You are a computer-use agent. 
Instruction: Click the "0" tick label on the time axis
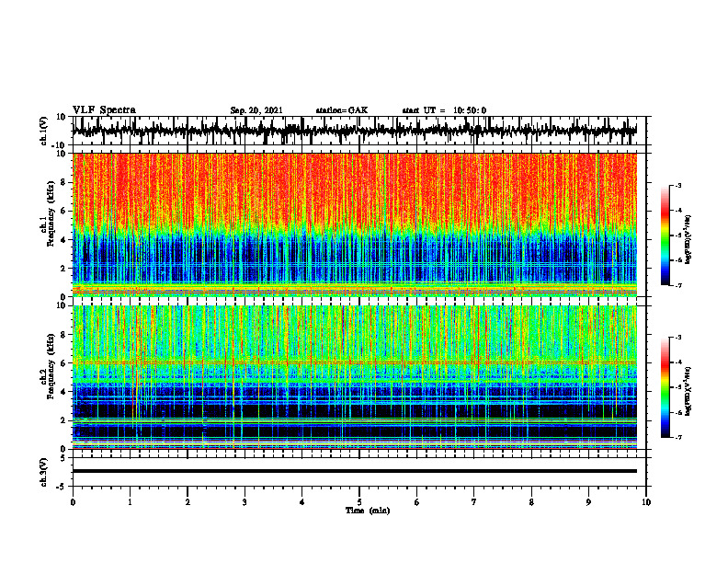tap(73, 502)
